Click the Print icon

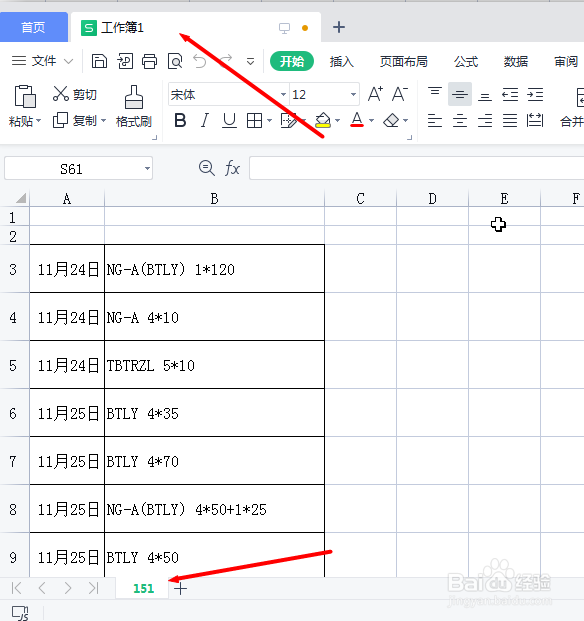[150, 61]
